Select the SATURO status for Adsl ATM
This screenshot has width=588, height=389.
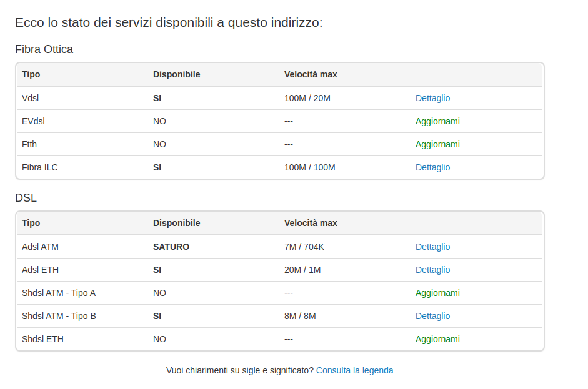point(171,247)
